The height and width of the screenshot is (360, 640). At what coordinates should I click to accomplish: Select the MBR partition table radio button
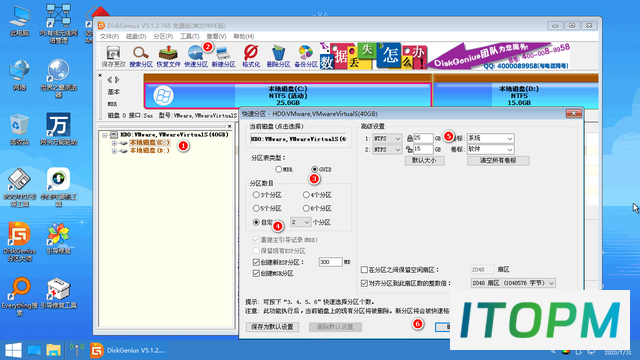click(x=278, y=169)
